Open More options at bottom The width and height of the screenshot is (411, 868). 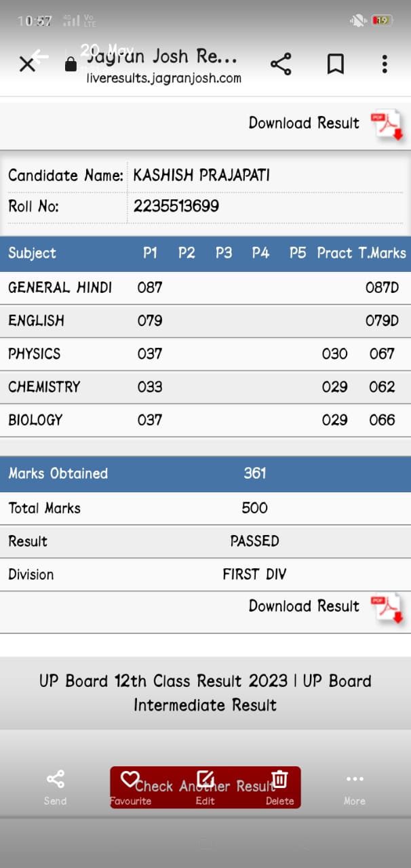tap(355, 787)
